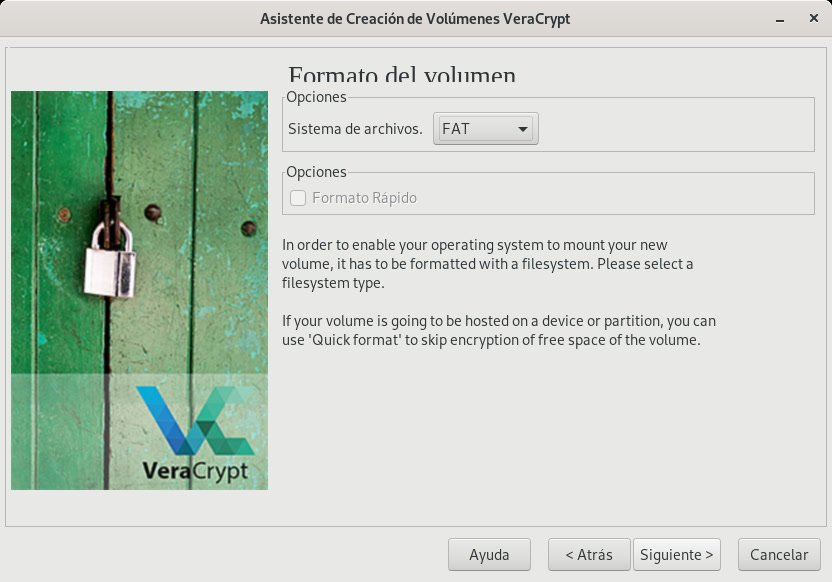Proceed using the Siguiente > button

[677, 554]
